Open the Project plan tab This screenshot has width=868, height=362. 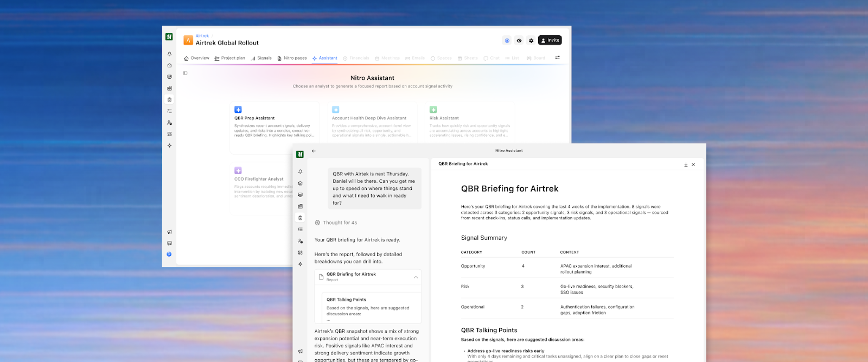pyautogui.click(x=229, y=58)
